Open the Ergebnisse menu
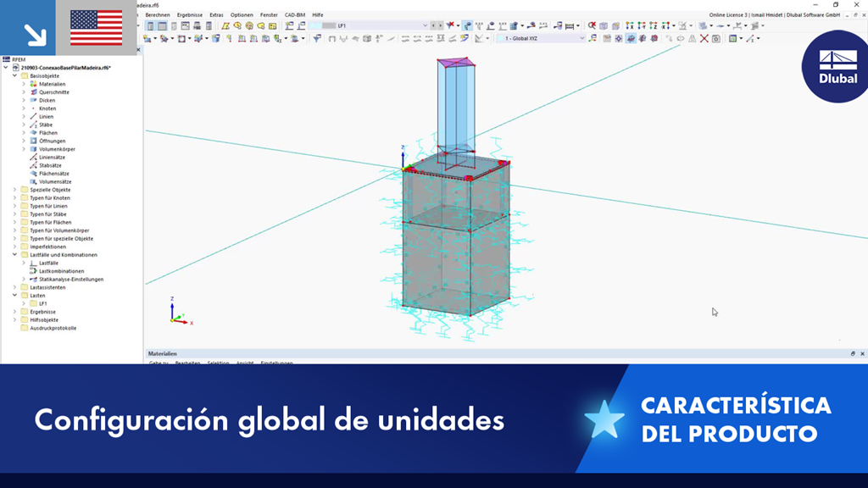The height and width of the screenshot is (488, 868). point(189,15)
